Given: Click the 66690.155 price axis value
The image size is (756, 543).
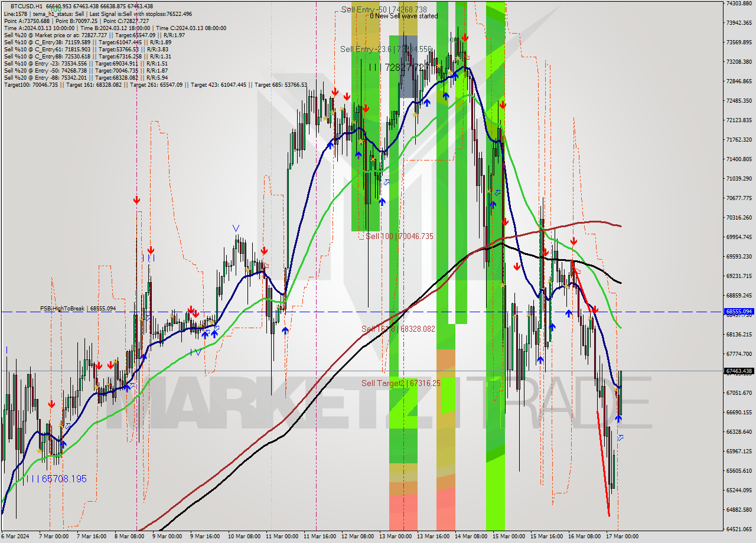Looking at the screenshot, I should 739,412.
